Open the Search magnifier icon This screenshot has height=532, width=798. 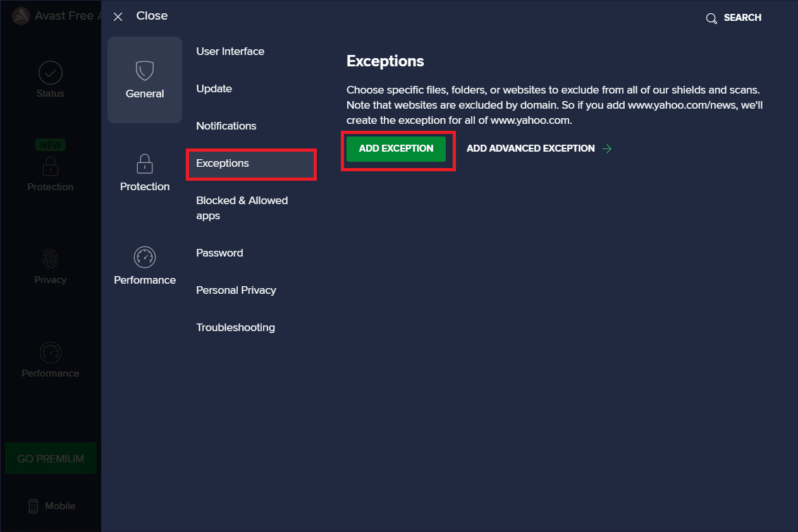point(711,18)
